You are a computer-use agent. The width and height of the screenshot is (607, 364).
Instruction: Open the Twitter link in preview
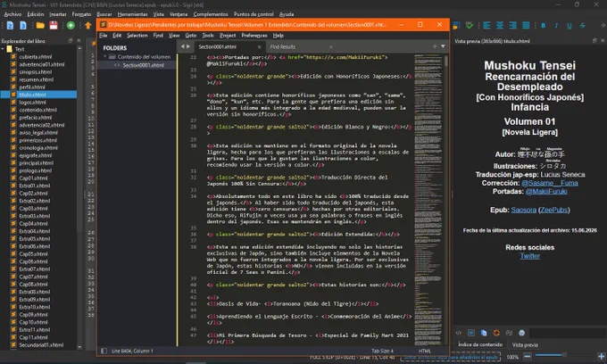(x=530, y=256)
